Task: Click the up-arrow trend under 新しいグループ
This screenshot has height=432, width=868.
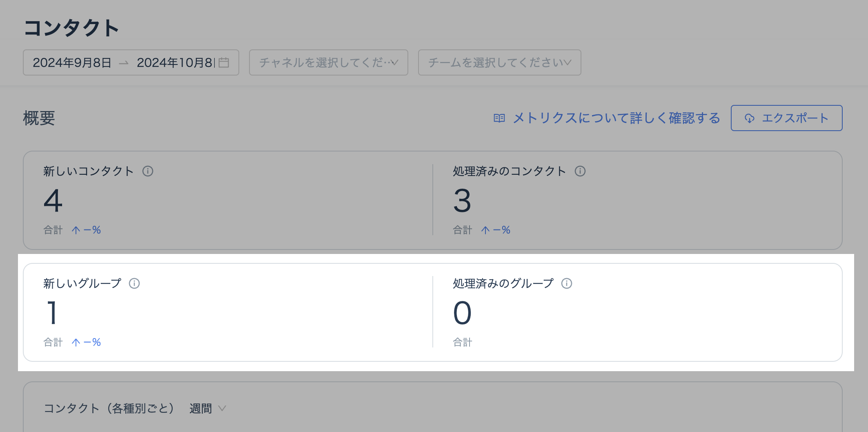Action: tap(76, 343)
